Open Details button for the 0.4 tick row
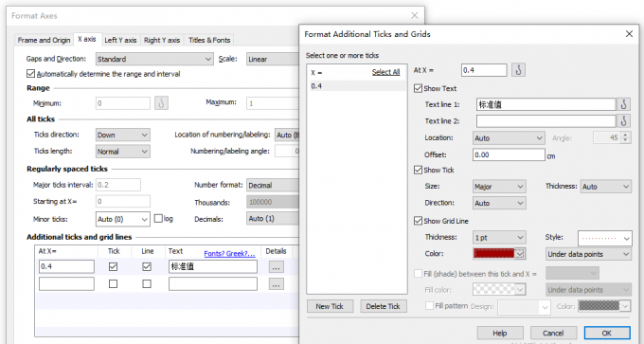Screen dimensions: 644x344 click(277, 266)
